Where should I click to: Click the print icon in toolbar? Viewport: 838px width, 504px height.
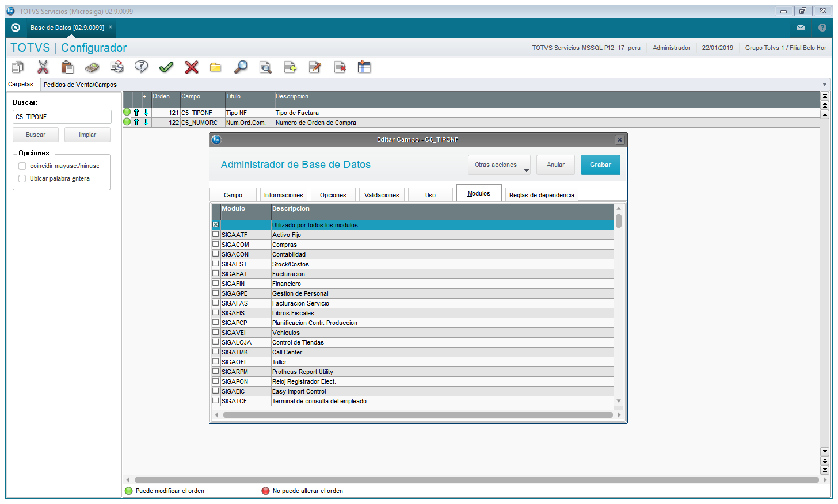click(x=117, y=67)
